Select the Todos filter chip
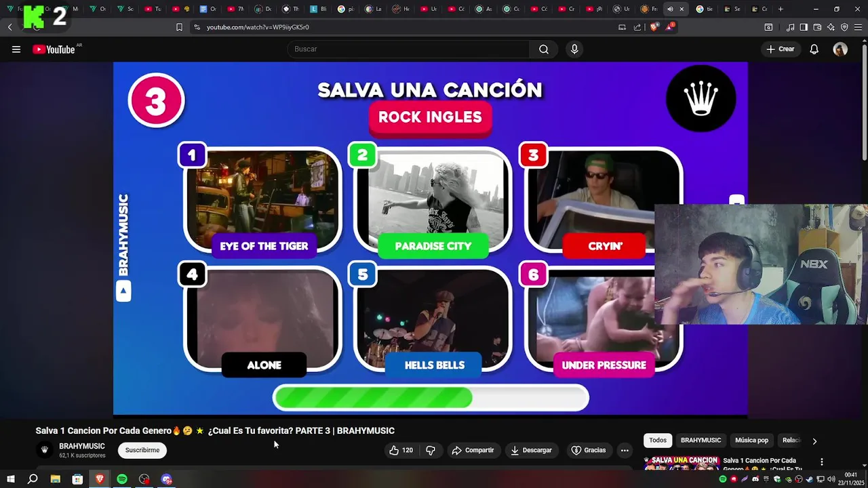 658,440
